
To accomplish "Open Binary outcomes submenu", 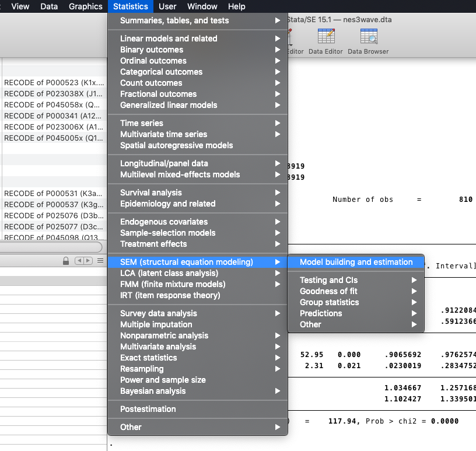I will click(198, 50).
